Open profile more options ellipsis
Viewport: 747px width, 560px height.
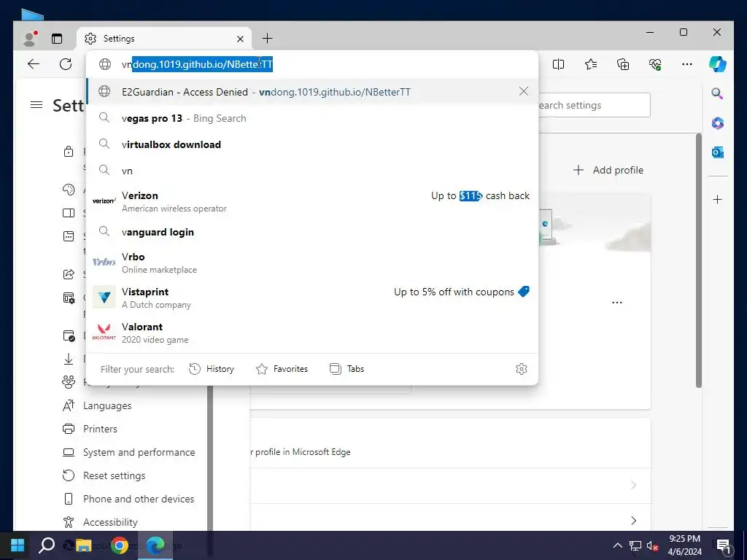[617, 303]
